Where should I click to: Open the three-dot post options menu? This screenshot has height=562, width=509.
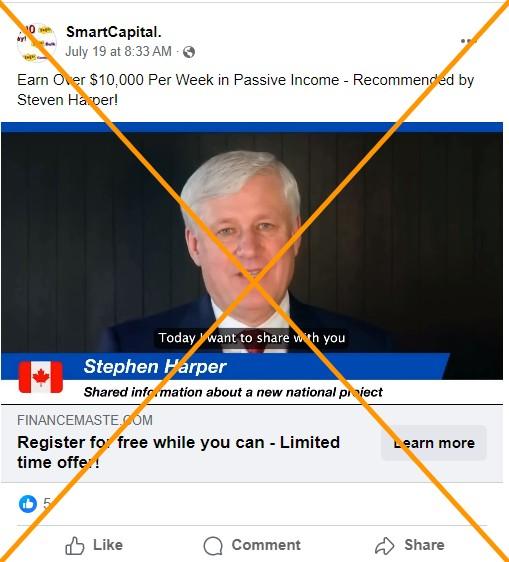(x=469, y=41)
